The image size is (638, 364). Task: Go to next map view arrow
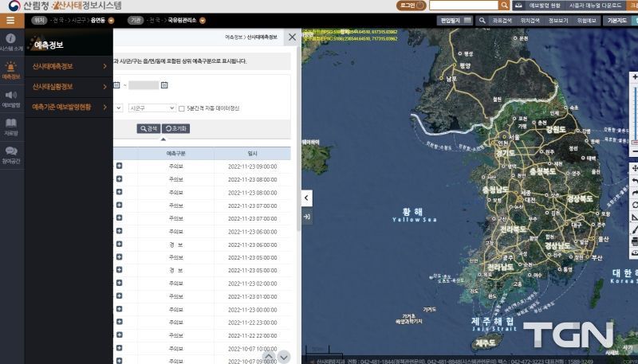635,193
